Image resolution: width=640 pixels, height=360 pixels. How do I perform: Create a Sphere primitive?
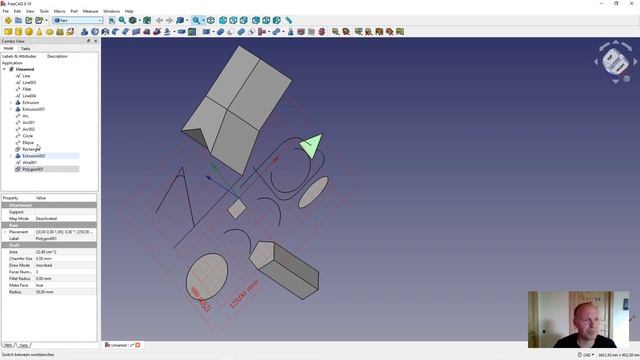(x=29, y=31)
